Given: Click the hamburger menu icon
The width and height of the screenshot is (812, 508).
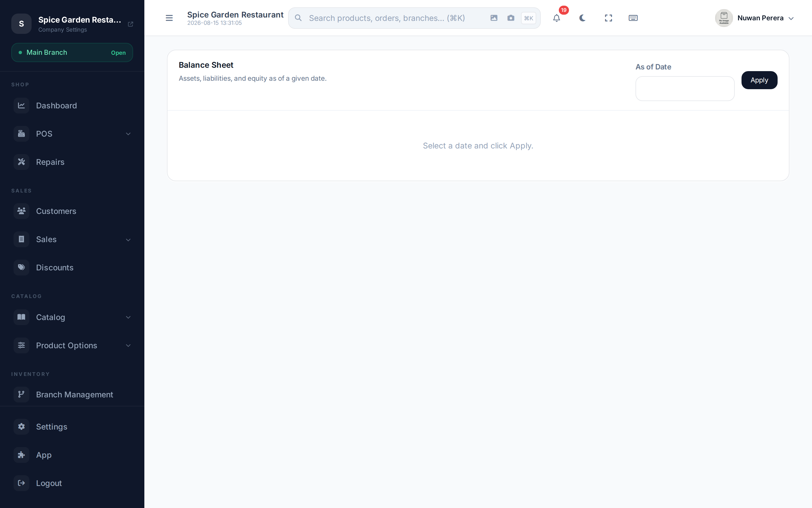Looking at the screenshot, I should [x=169, y=18].
